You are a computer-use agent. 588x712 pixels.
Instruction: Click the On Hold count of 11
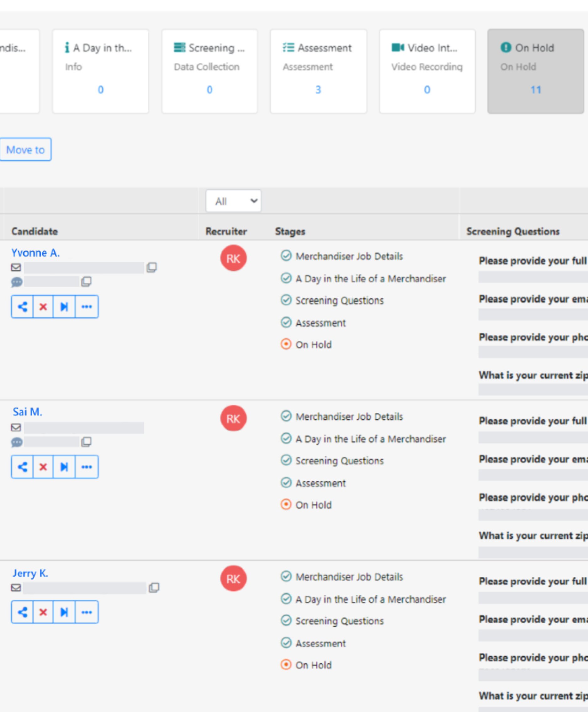(x=536, y=90)
